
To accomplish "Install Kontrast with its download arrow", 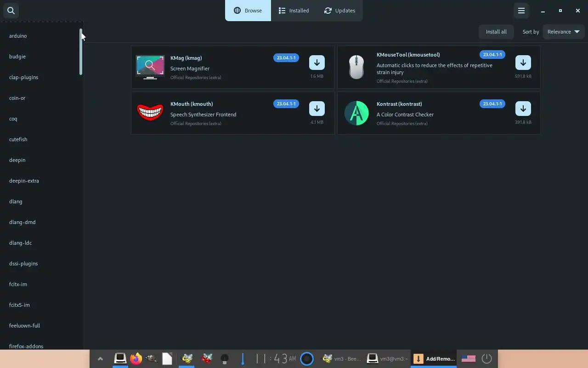I will (523, 109).
